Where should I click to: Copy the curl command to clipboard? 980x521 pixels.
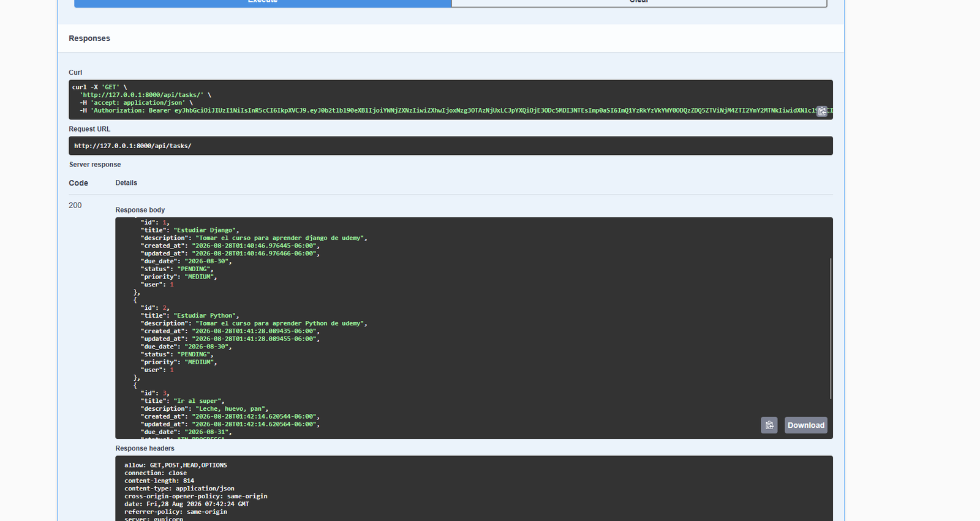pyautogui.click(x=822, y=111)
